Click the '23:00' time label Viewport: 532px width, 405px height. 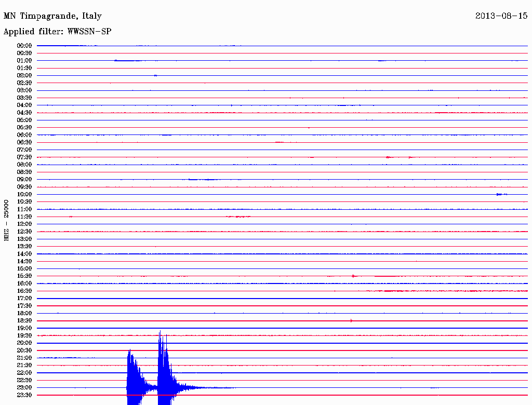tap(24, 388)
